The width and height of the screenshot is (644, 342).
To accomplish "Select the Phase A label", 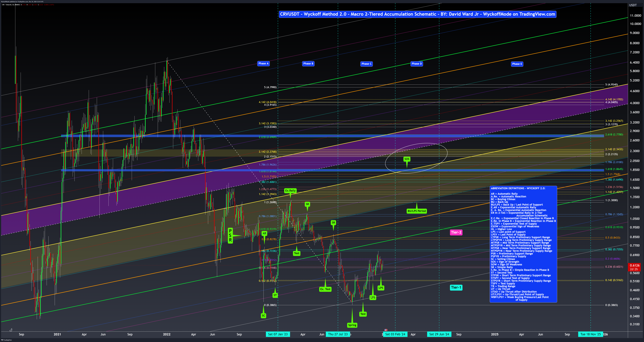I will tap(264, 63).
